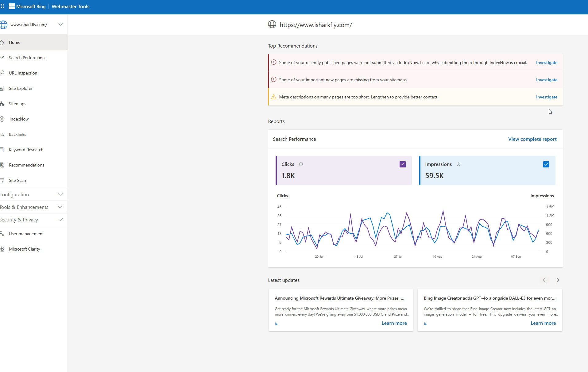Click the warning triangle on the meta descriptions row
The image size is (588, 372).
coord(274,97)
